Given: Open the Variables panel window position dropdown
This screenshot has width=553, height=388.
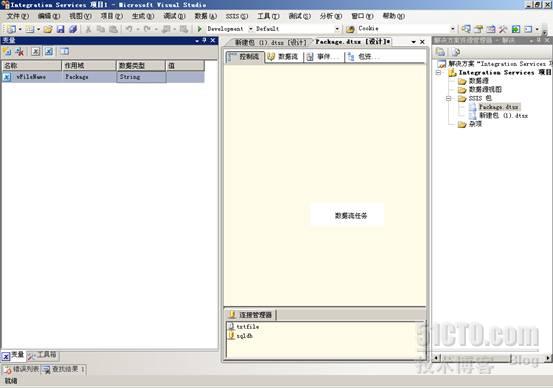Looking at the screenshot, I should tap(197, 41).
